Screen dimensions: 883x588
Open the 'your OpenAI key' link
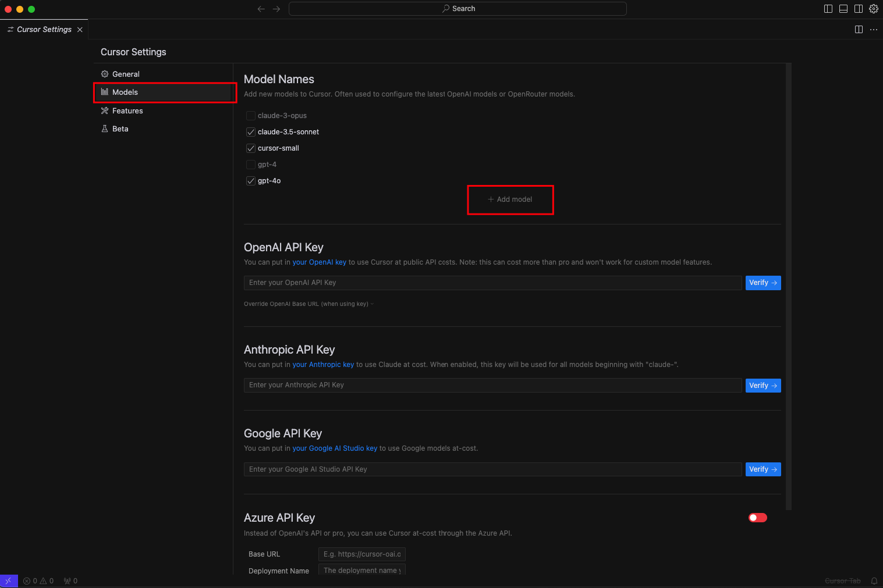320,262
